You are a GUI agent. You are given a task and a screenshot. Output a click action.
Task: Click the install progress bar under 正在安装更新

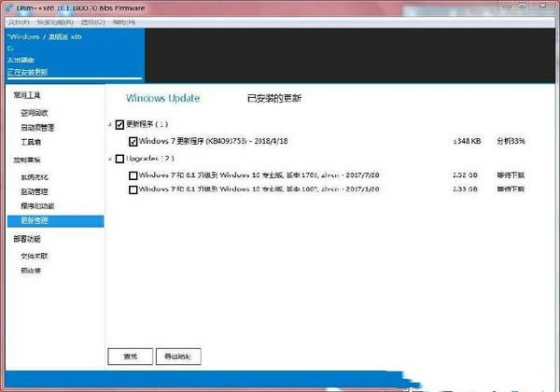[75, 78]
